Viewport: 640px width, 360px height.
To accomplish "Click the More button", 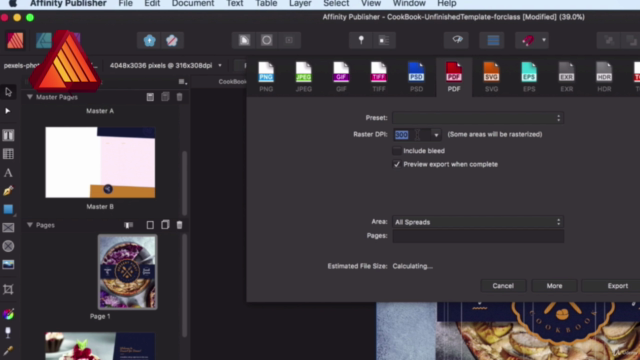I will point(554,286).
